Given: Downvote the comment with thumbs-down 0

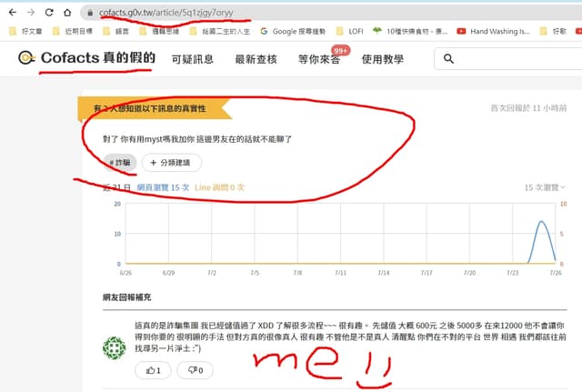Looking at the screenshot, I should click(196, 370).
